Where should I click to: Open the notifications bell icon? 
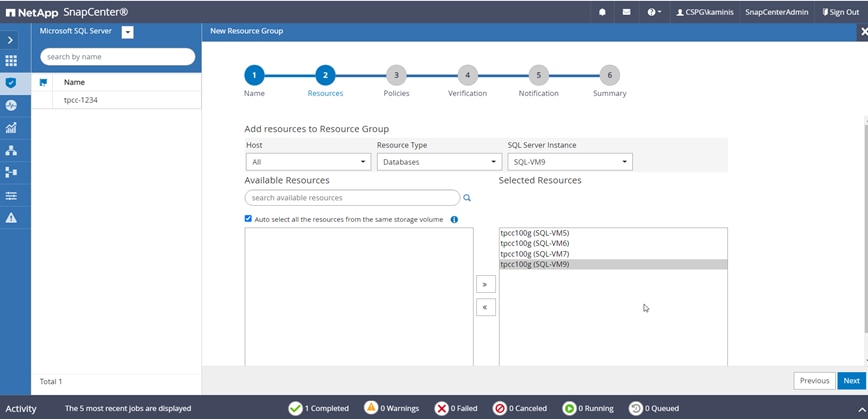(602, 12)
